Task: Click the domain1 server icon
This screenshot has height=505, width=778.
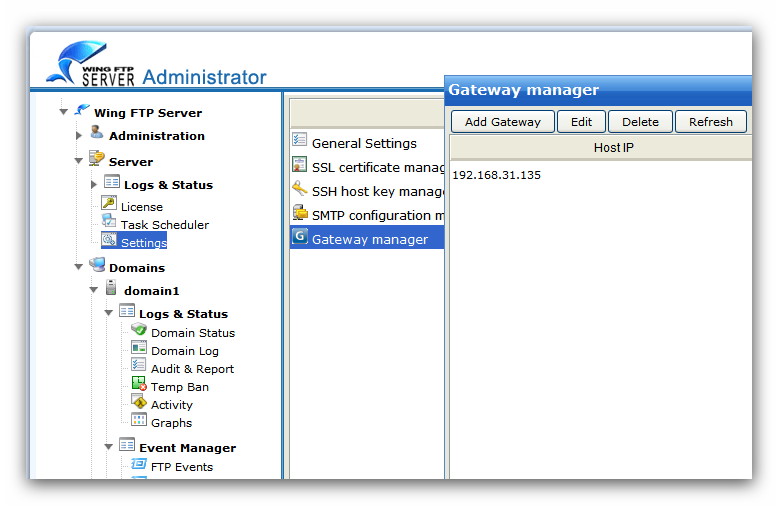Action: click(x=111, y=288)
